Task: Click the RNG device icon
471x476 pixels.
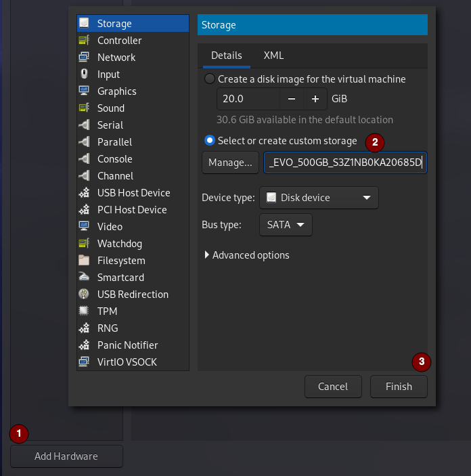Action: (x=84, y=328)
